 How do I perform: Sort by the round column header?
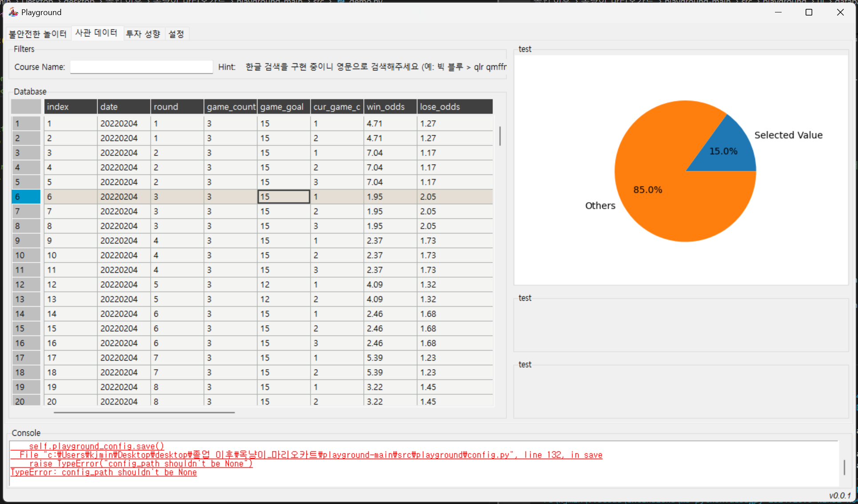[177, 106]
